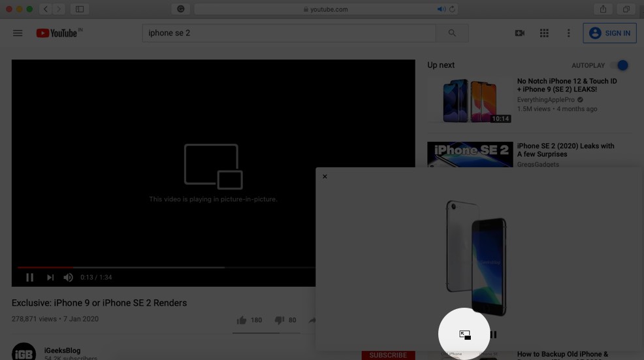Image resolution: width=644 pixels, height=360 pixels.
Task: Click the video title 'Exclusive: iPhone 9 or iPhone SE 2 Renders'
Action: (x=99, y=303)
